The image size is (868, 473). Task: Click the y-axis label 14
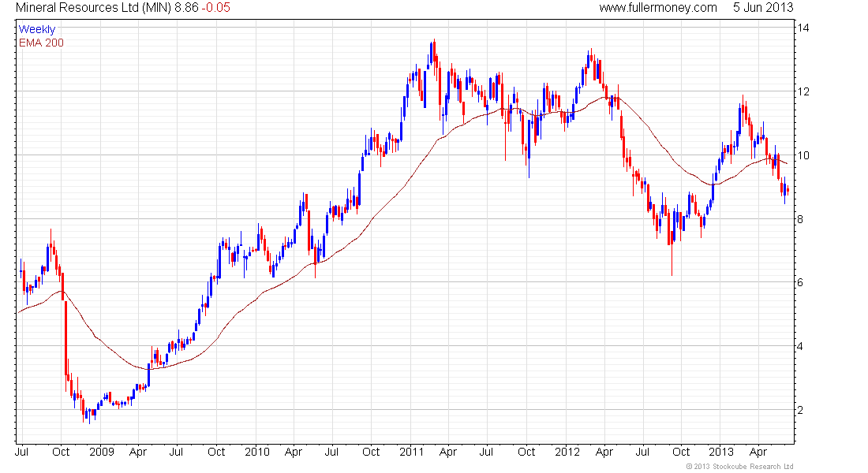(x=803, y=28)
